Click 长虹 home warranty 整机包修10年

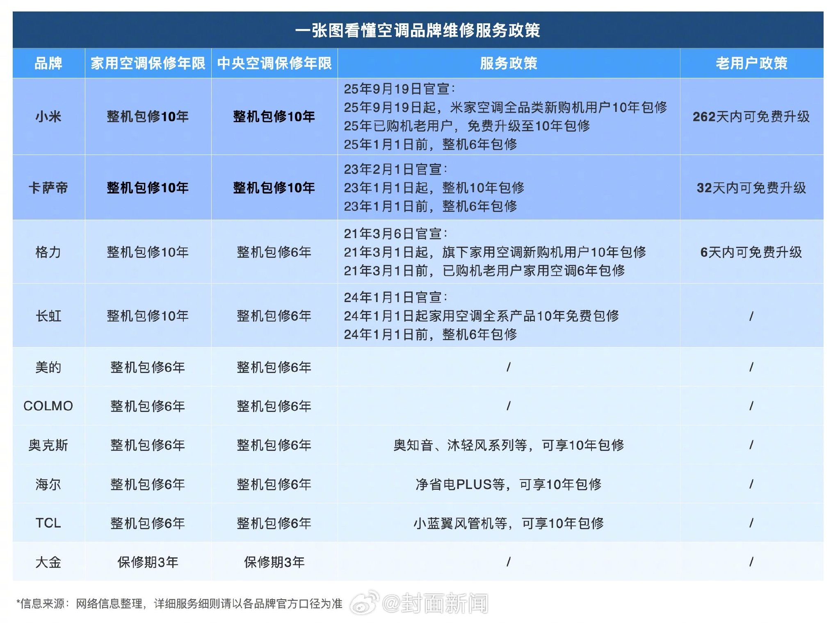point(148,316)
